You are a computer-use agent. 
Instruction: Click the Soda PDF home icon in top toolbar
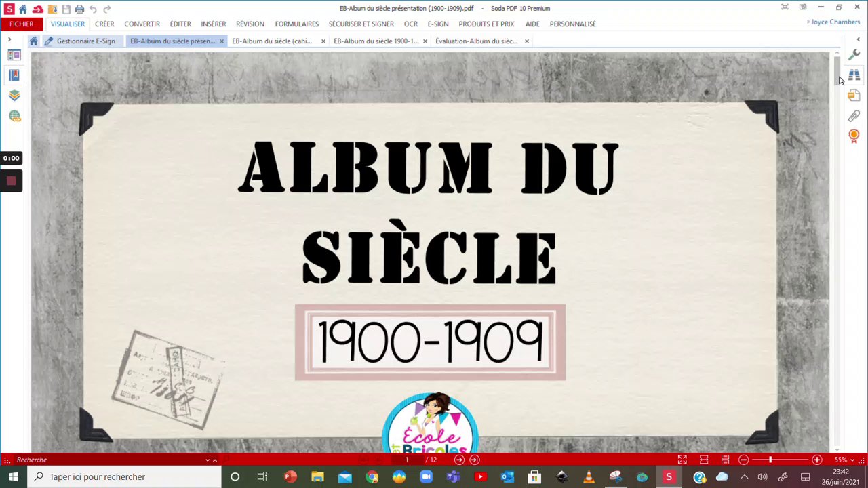tap(23, 9)
